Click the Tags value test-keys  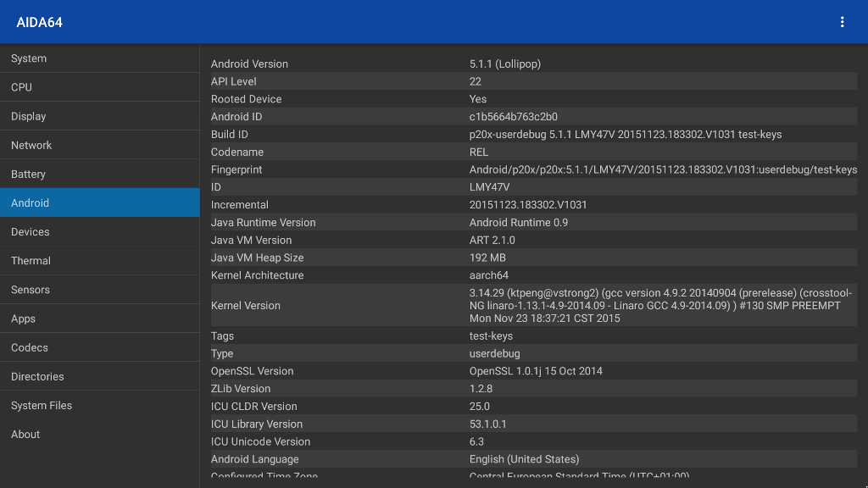point(491,335)
